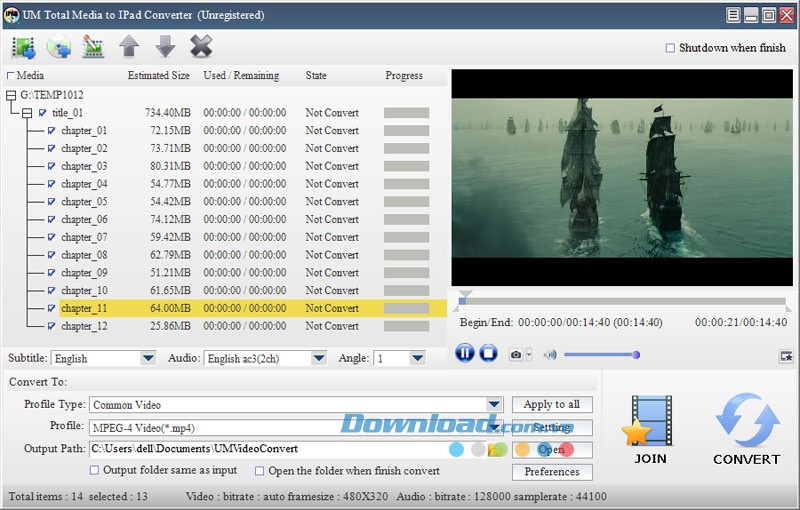Select the chapter_05 row
Viewport: 800px width, 510px height.
pyautogui.click(x=253, y=201)
